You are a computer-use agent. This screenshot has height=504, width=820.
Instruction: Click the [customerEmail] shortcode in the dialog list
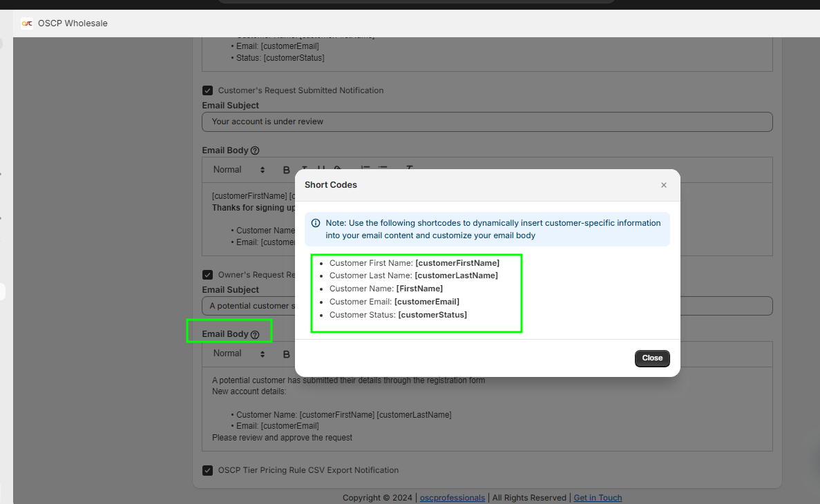click(x=426, y=302)
